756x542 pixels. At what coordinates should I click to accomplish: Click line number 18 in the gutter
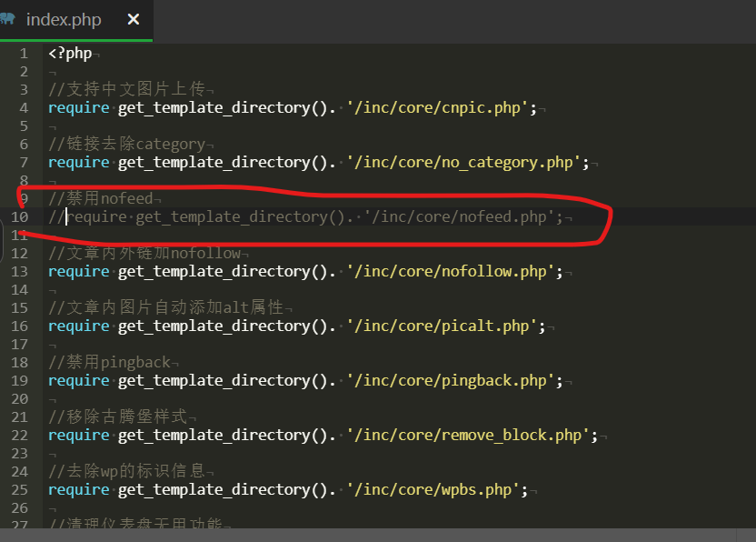coord(20,362)
